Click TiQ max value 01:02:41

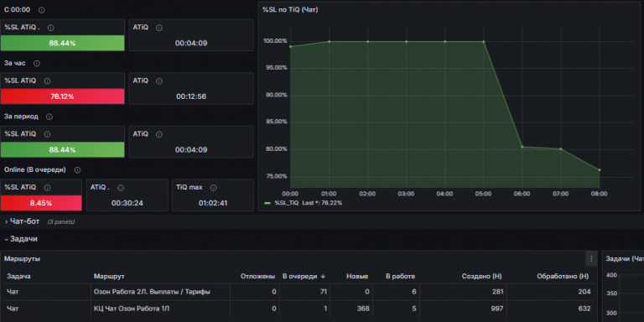[x=213, y=203]
